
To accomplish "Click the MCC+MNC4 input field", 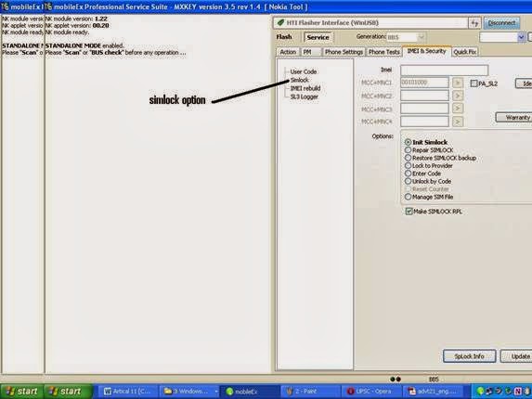I will pyautogui.click(x=424, y=122).
